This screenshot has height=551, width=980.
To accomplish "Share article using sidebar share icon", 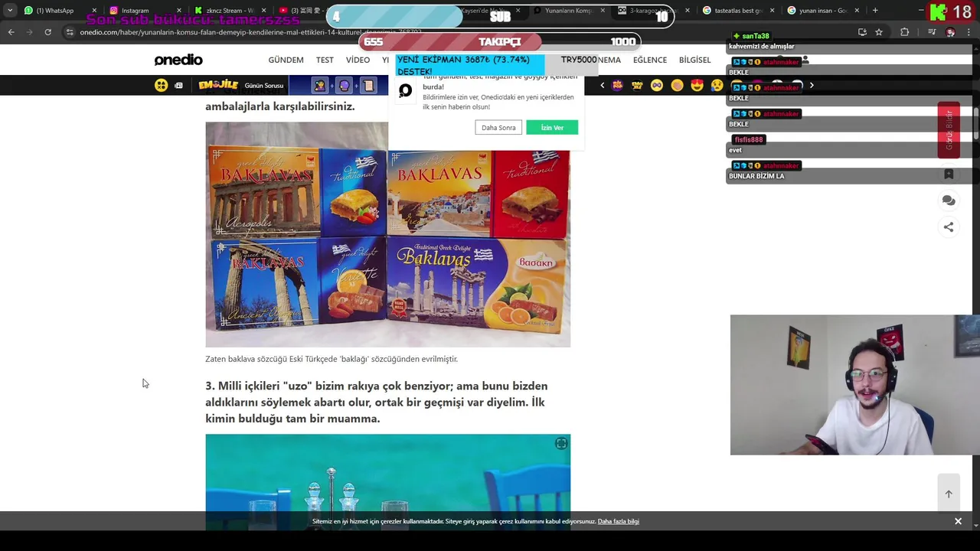I will [949, 227].
